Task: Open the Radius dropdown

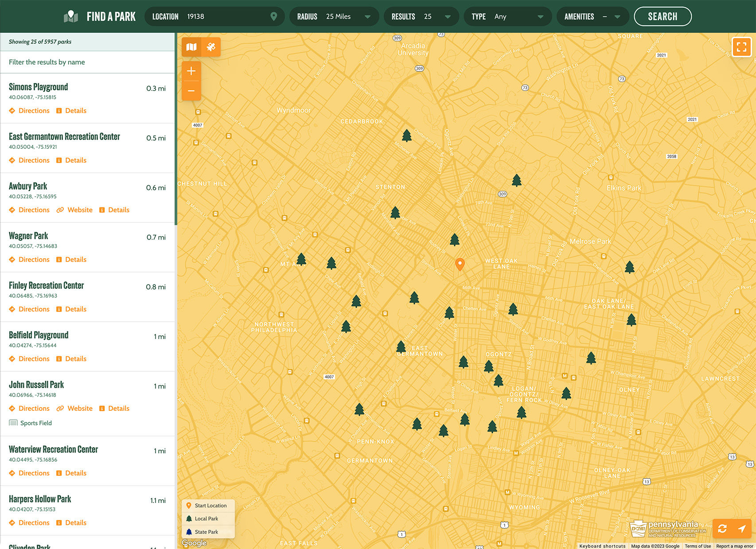Action: pos(334,16)
